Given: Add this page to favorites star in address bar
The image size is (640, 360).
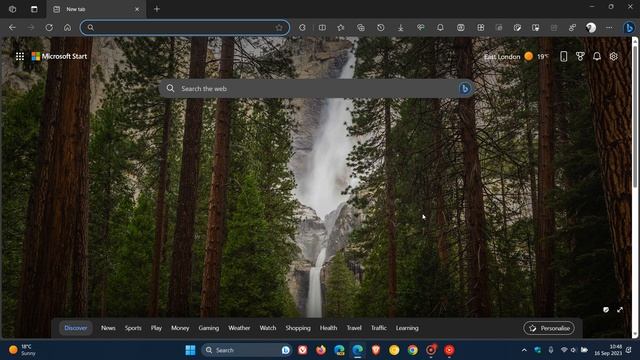Looking at the screenshot, I should [279, 28].
